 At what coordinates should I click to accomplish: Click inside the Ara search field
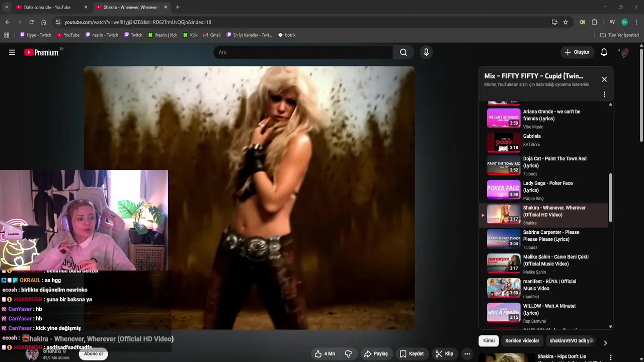pyautogui.click(x=303, y=52)
